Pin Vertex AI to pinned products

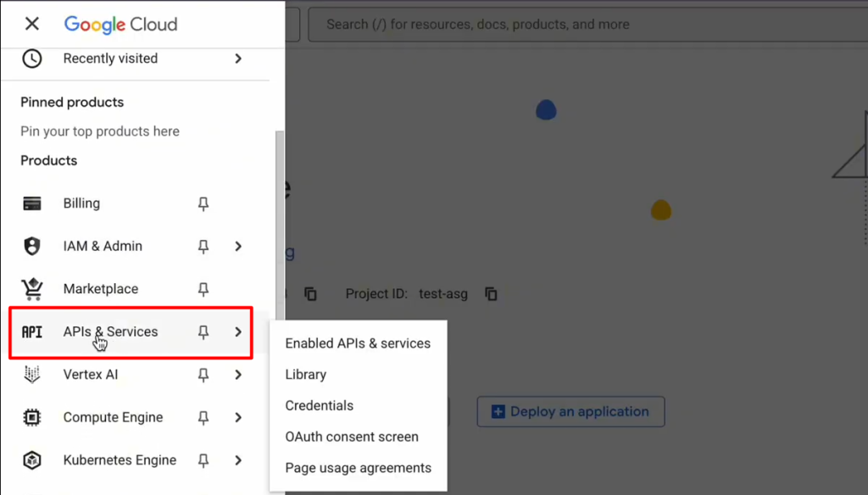[203, 375]
